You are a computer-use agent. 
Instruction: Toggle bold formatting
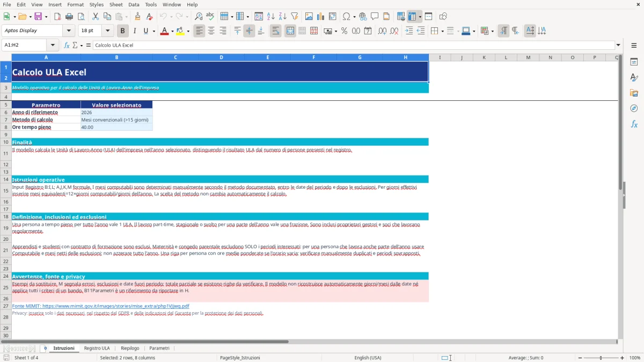click(123, 31)
